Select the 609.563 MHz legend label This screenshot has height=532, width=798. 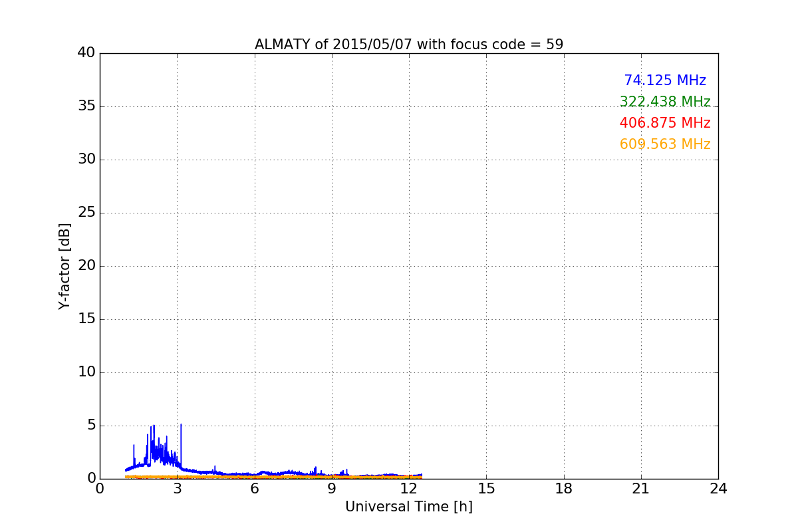click(x=665, y=144)
